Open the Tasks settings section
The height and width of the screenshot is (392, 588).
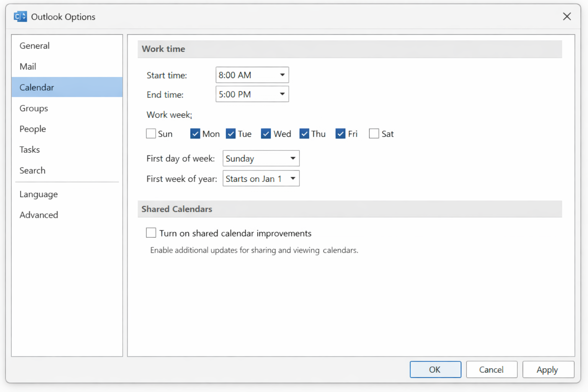(x=29, y=150)
